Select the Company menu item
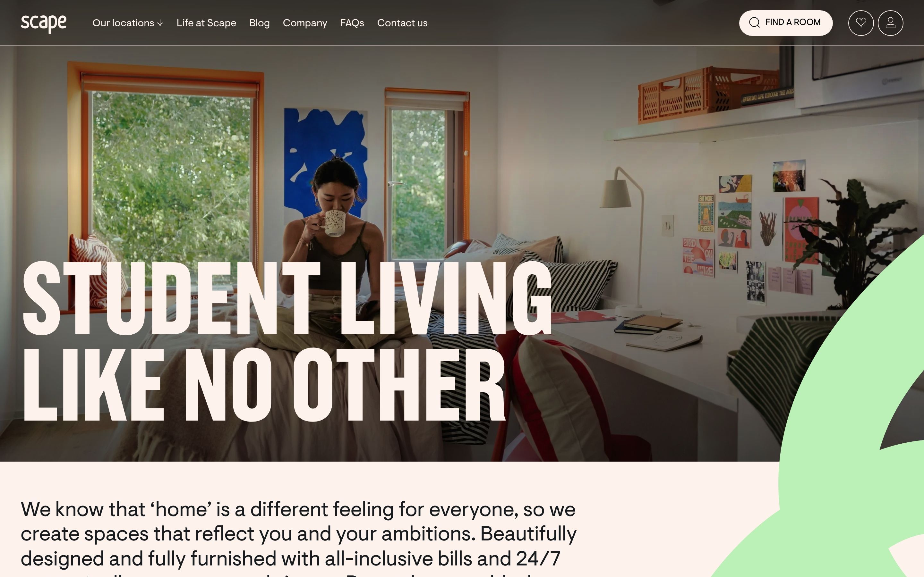 point(305,23)
